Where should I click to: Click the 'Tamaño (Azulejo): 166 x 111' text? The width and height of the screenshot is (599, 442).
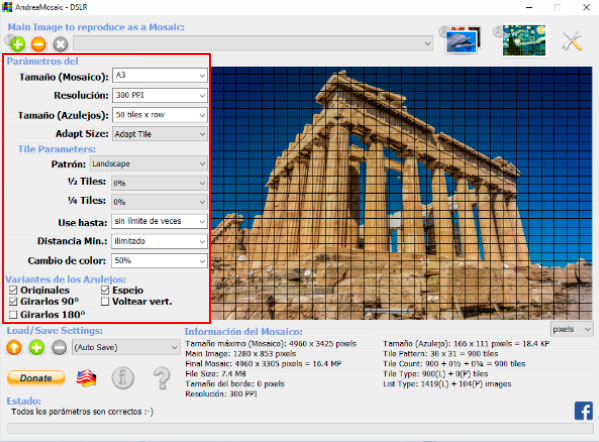pyautogui.click(x=466, y=343)
